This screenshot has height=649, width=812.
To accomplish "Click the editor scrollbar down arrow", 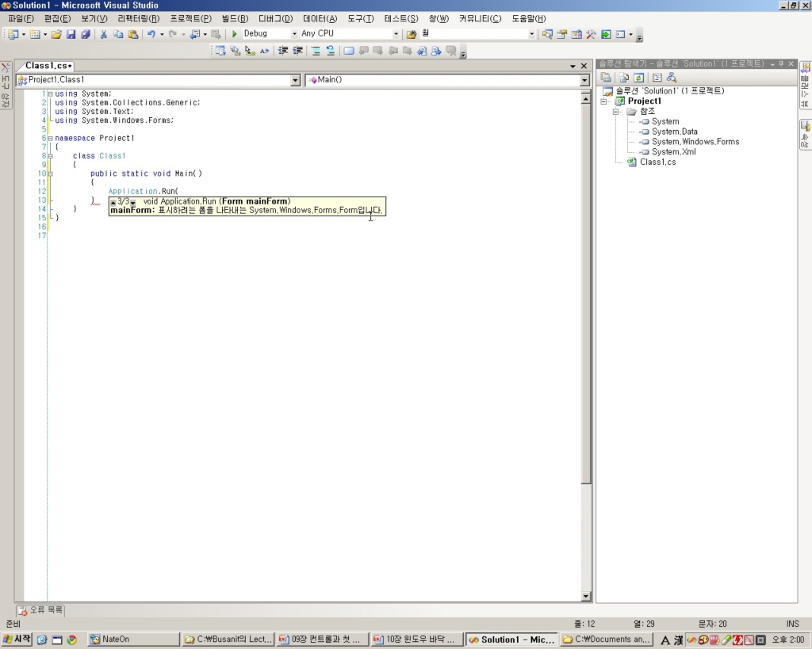I will pos(586,596).
